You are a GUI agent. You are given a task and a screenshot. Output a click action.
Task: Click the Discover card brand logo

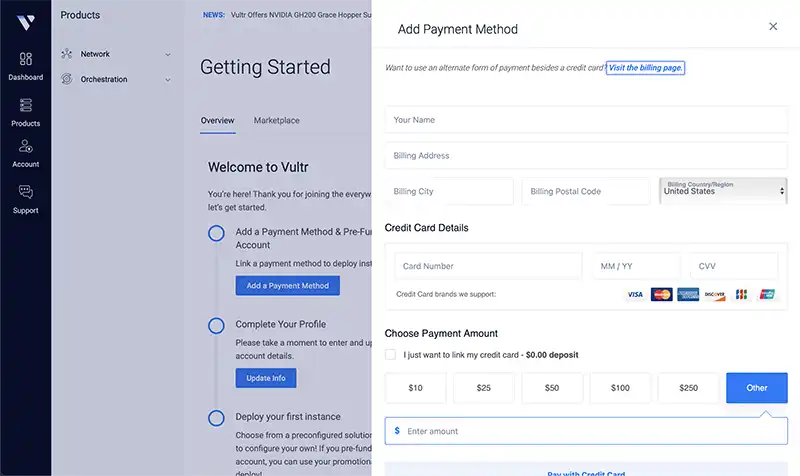715,294
